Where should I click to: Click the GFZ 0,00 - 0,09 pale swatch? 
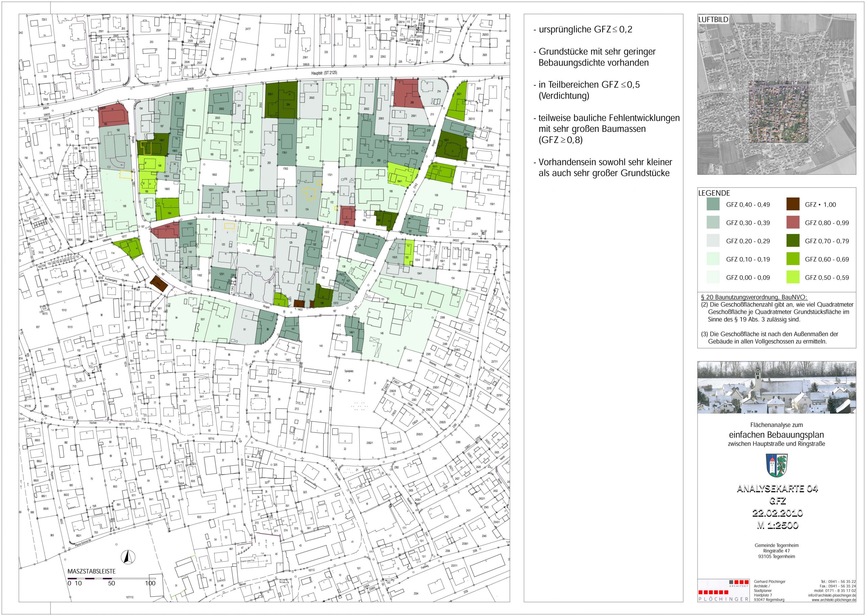coord(713,277)
